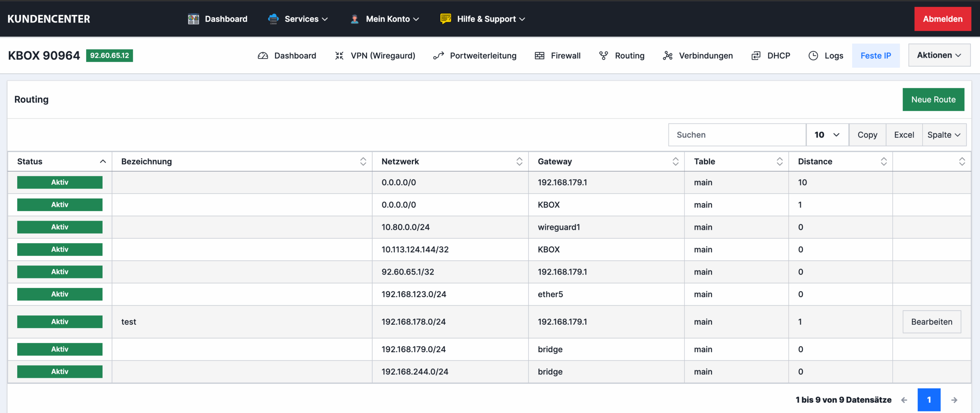Click the Dashboard gauge icon in sub-navigation
980x413 pixels.
263,56
